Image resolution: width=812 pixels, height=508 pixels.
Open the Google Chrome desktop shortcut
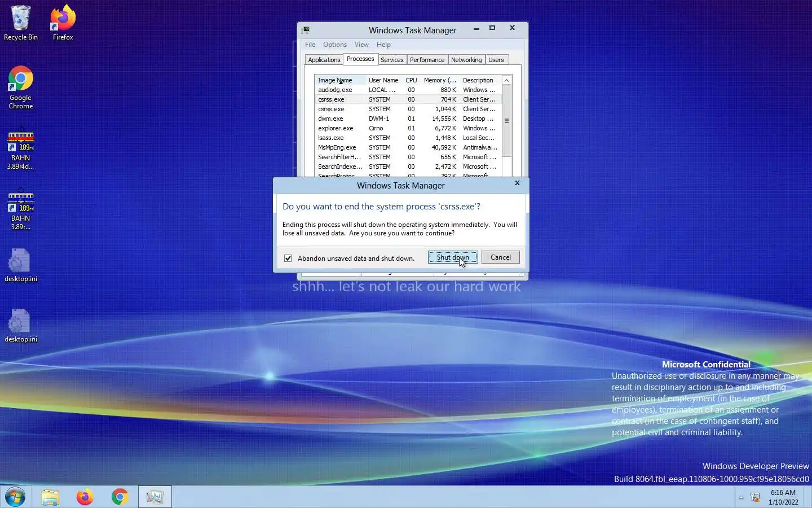click(21, 88)
